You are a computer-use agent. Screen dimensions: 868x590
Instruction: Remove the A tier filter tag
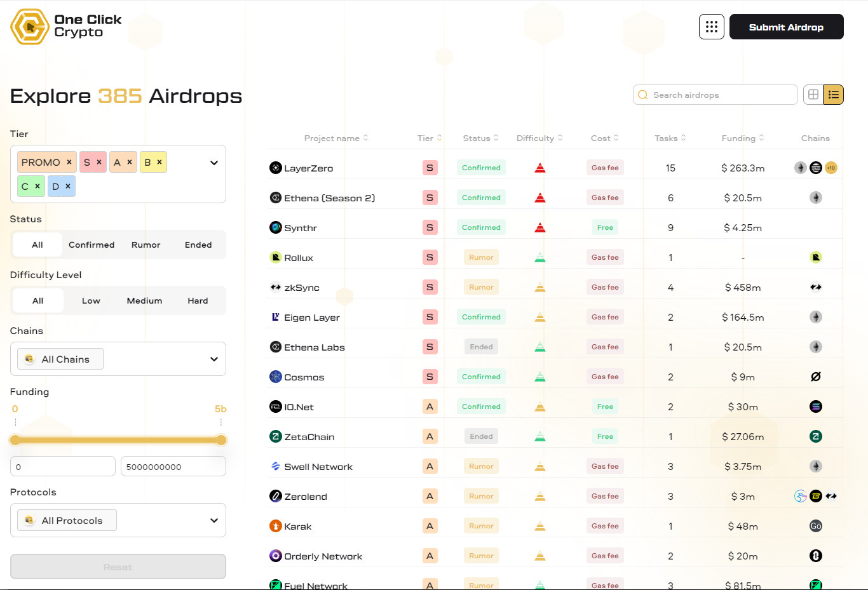130,162
